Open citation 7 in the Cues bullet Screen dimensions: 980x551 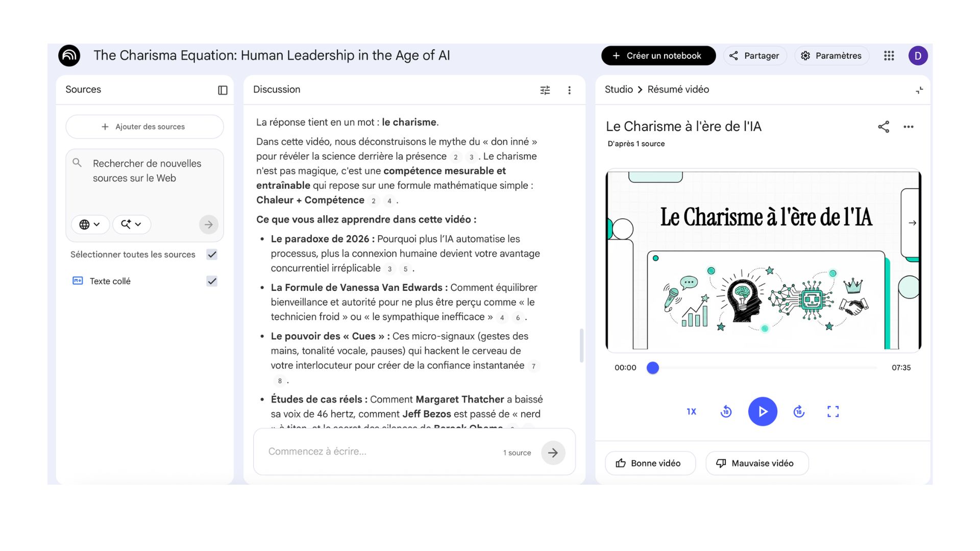[x=533, y=366]
